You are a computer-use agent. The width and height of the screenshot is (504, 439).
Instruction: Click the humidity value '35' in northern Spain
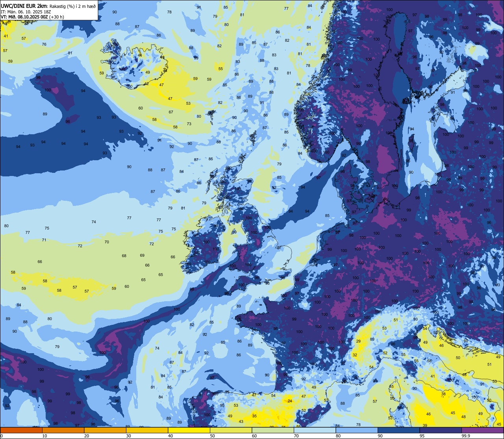(x=254, y=416)
